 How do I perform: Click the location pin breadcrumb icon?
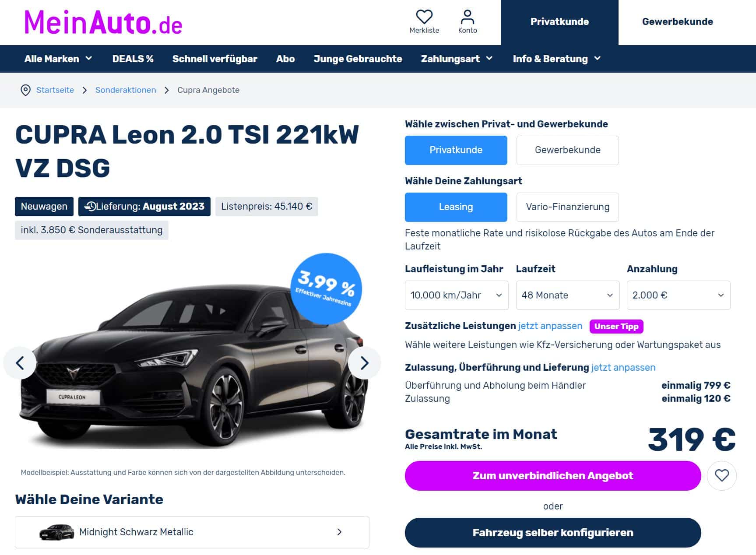pyautogui.click(x=26, y=90)
